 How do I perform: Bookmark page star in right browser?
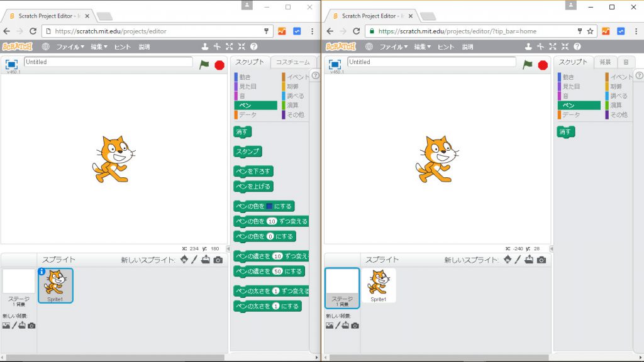590,31
